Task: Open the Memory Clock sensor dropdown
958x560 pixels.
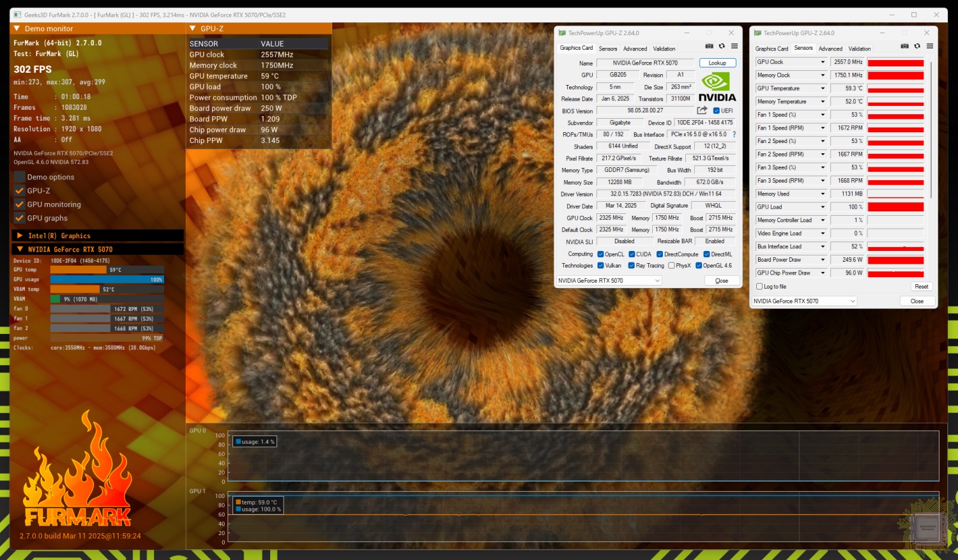Action: point(823,75)
